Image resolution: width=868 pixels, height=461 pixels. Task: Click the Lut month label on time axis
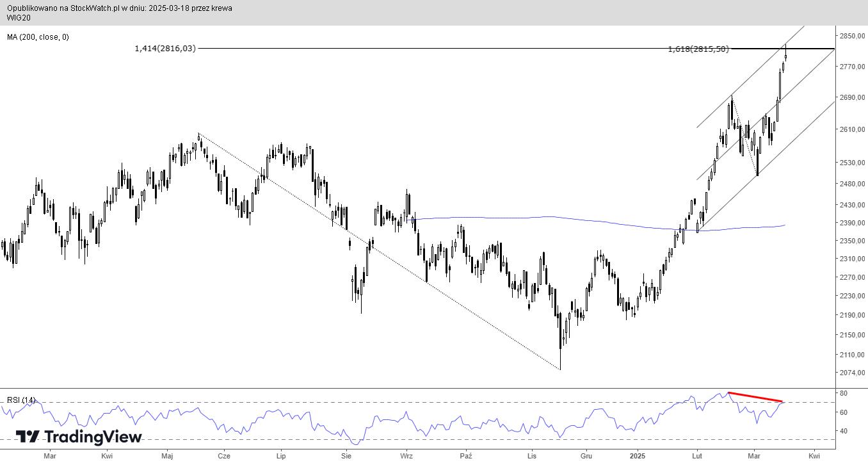(x=696, y=456)
